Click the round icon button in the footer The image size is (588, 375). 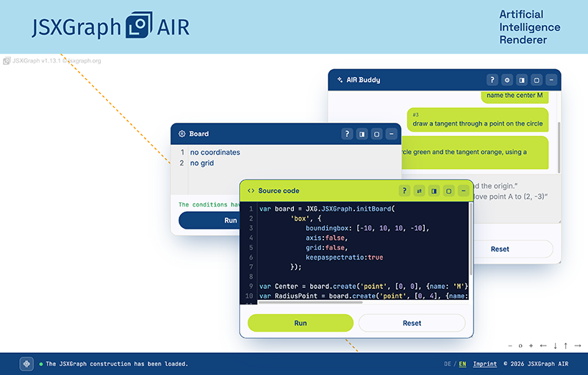[x=26, y=364]
